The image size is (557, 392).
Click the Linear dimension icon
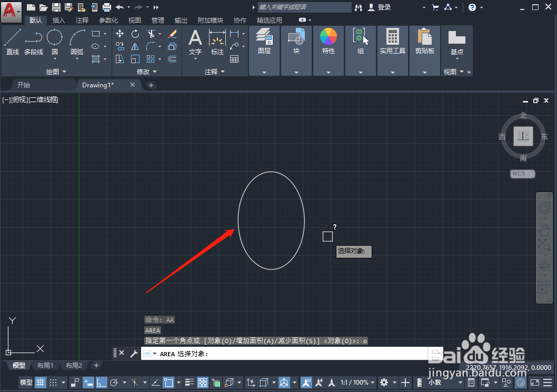point(234,34)
